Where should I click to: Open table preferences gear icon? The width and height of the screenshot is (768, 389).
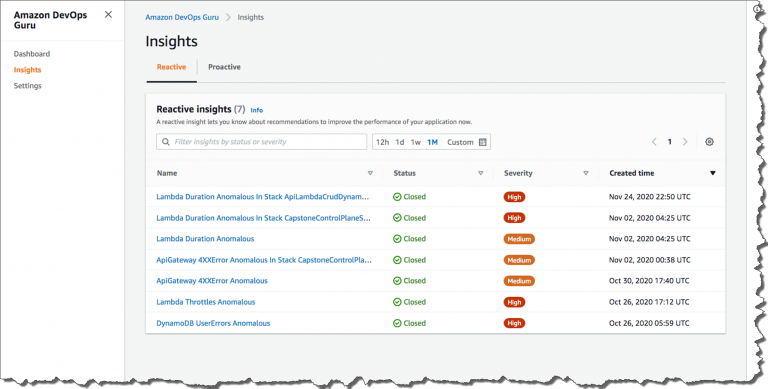(x=709, y=142)
